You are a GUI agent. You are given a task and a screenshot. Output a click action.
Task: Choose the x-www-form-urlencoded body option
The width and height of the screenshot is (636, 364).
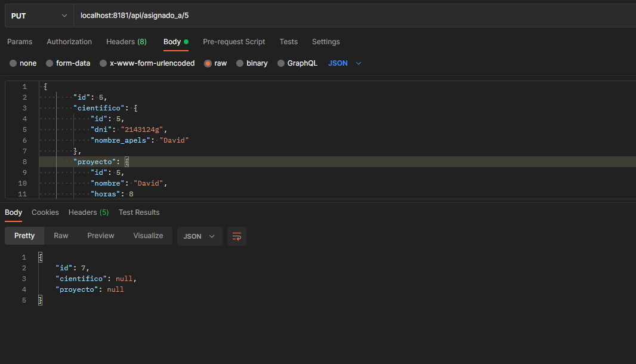(147, 63)
